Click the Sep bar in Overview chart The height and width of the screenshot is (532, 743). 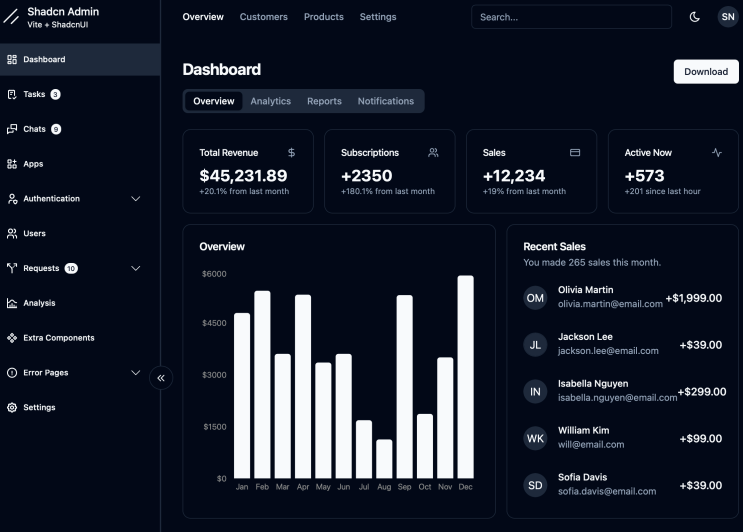tap(404, 387)
